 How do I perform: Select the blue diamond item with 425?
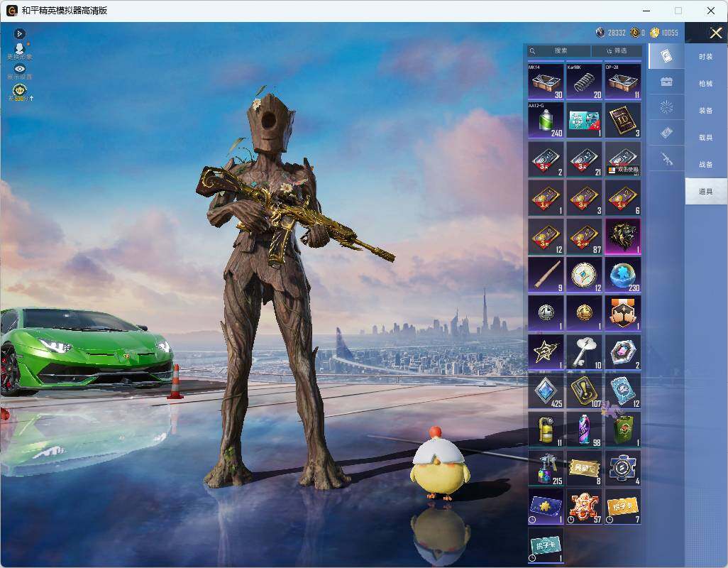point(546,391)
